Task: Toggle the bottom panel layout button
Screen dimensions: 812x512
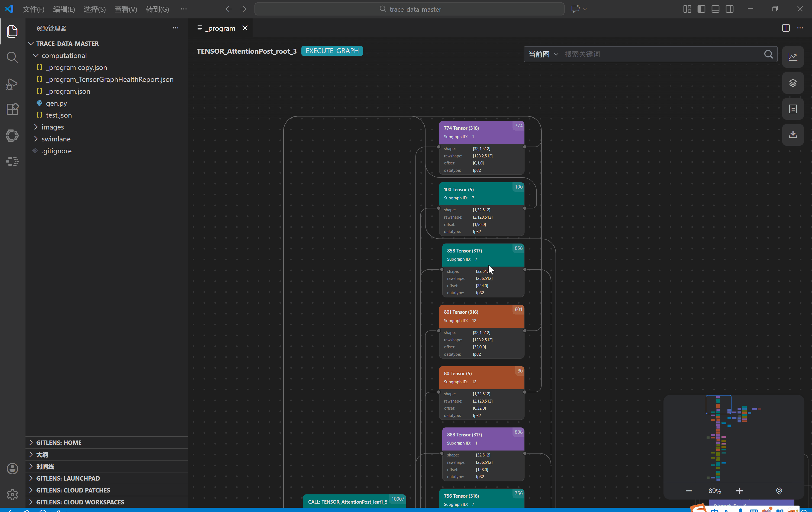Action: tap(715, 9)
